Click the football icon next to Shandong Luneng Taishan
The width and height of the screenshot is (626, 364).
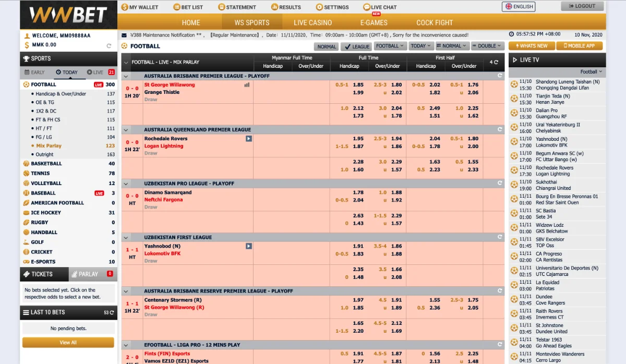click(x=514, y=84)
